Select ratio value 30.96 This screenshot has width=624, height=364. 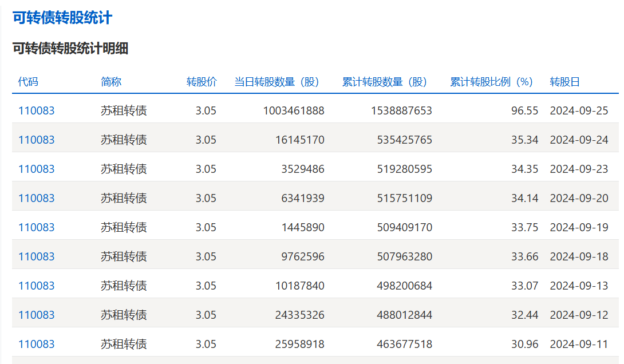pos(525,344)
